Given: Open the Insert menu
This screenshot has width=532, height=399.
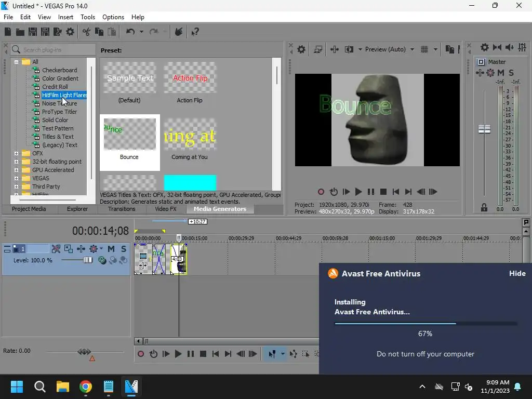Looking at the screenshot, I should pos(65,17).
